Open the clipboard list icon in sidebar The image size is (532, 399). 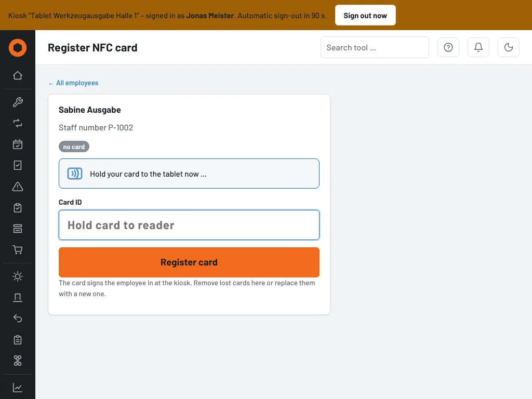(x=18, y=340)
